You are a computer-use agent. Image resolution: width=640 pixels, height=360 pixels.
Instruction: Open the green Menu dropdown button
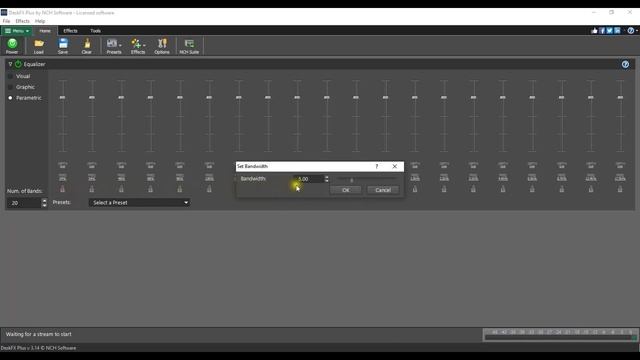tap(17, 31)
